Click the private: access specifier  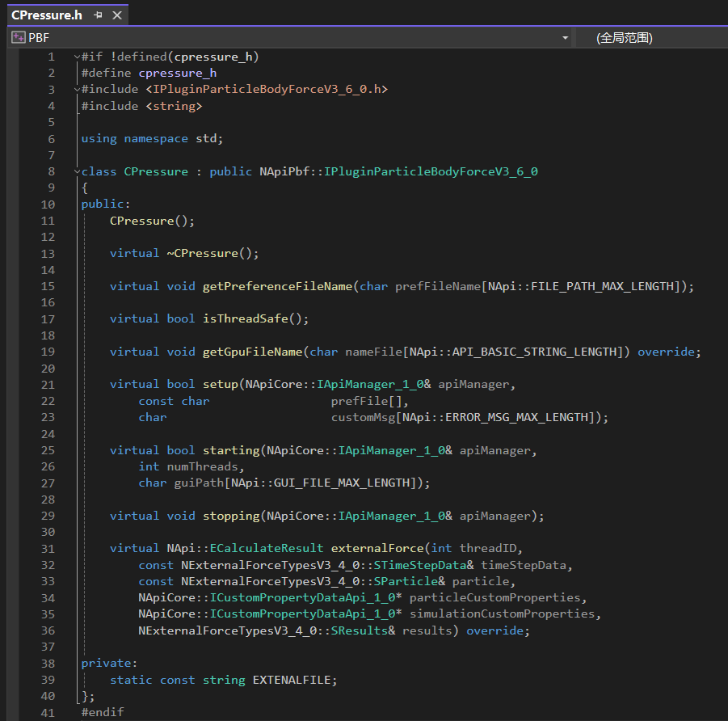point(105,664)
